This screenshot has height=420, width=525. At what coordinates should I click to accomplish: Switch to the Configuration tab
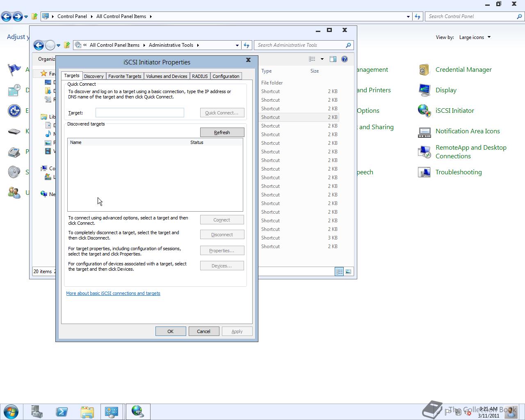pos(226,76)
